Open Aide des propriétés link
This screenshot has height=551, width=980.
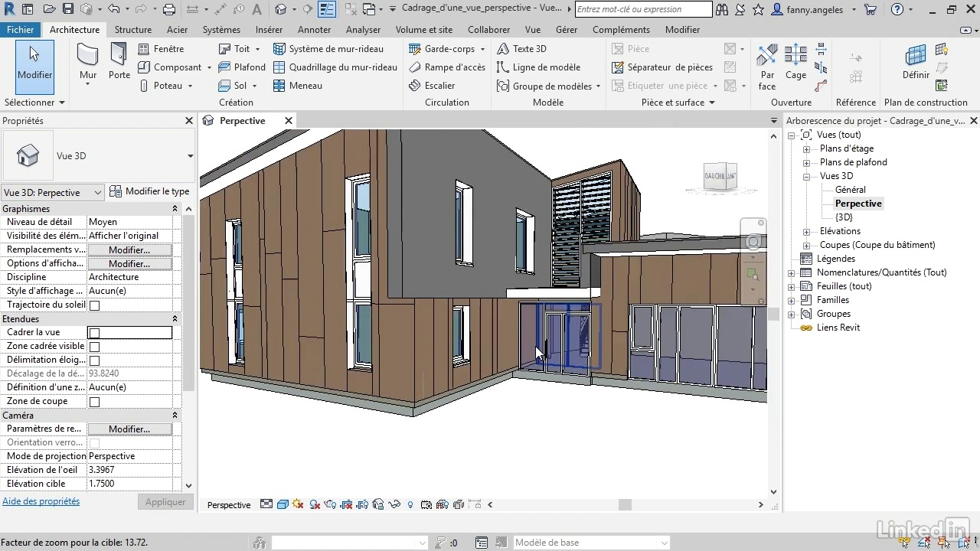[x=41, y=501]
